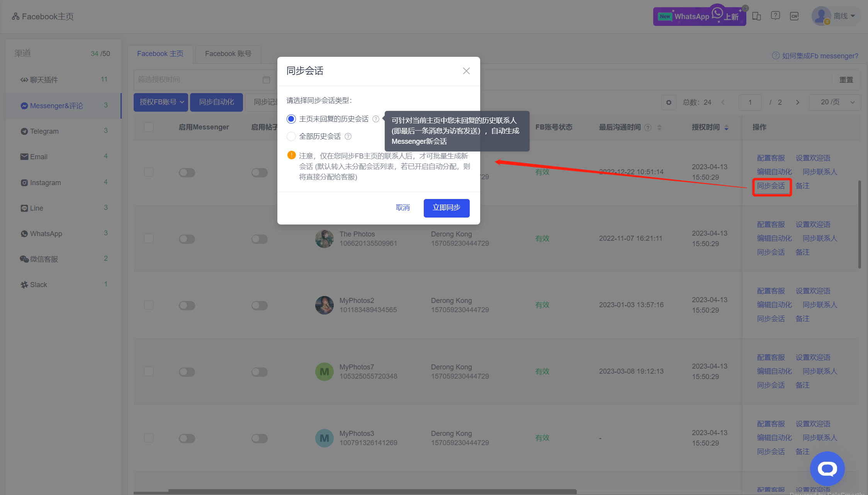Viewport: 868px width, 495px height.
Task: Select 主页未回复的历史会话 radio option
Action: coord(291,119)
